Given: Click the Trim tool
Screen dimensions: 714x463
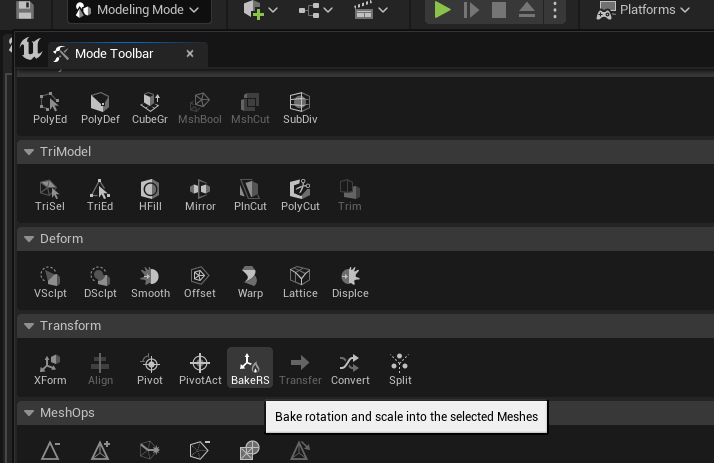Looking at the screenshot, I should [x=350, y=195].
